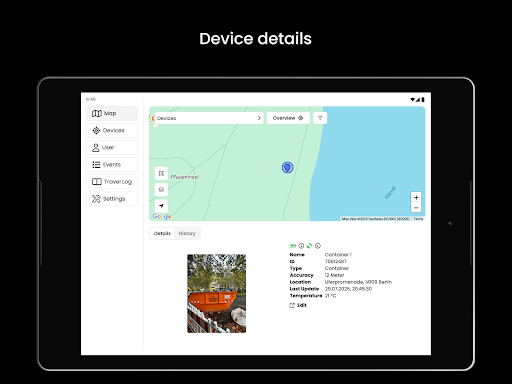Image resolution: width=512 pixels, height=384 pixels.
Task: Open the map Terms link
Action: coord(418,219)
